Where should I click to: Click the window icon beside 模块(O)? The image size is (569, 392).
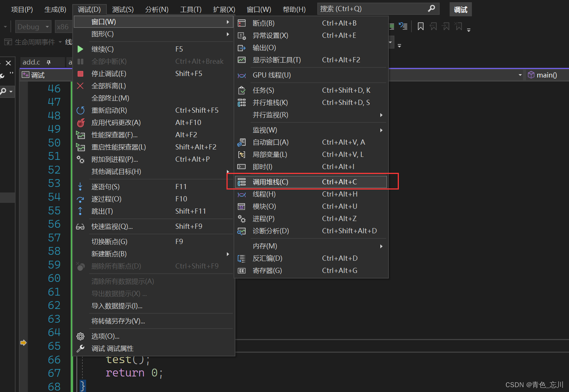242,207
